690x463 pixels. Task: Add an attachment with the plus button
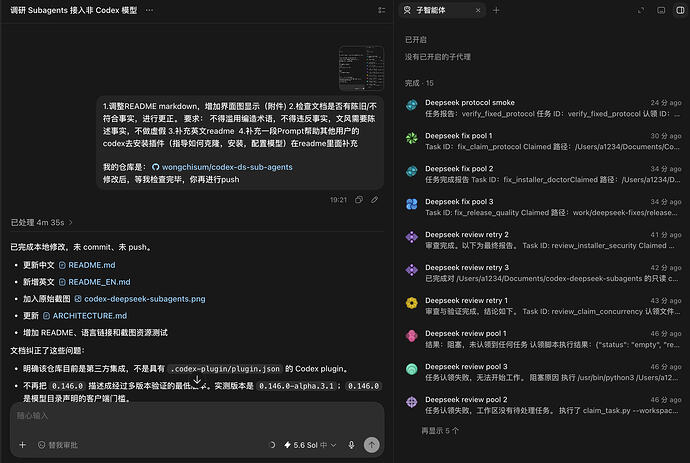point(22,445)
